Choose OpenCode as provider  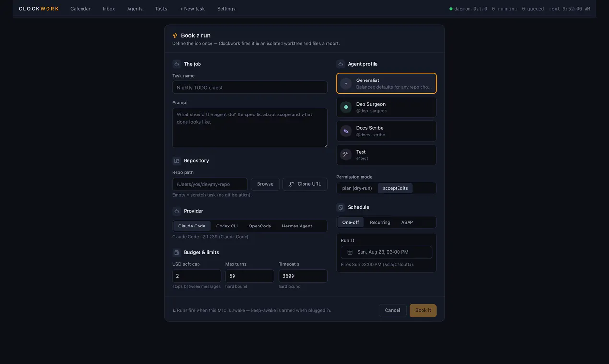260,226
